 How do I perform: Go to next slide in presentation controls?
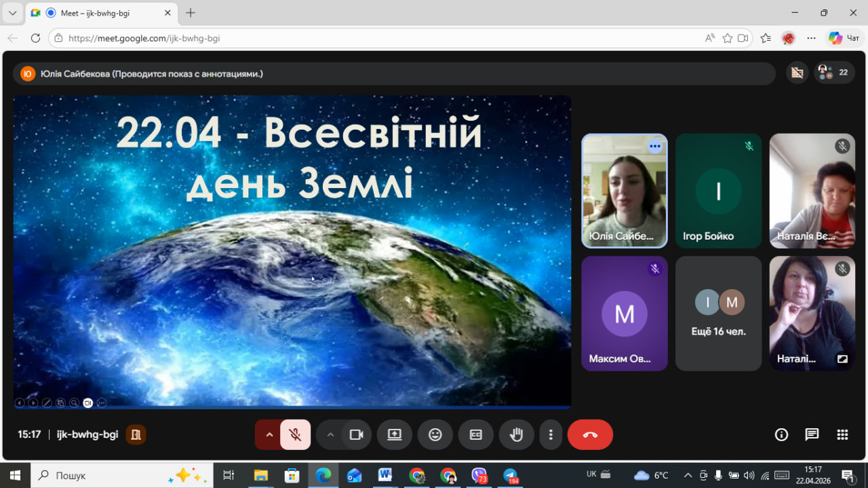(x=33, y=403)
